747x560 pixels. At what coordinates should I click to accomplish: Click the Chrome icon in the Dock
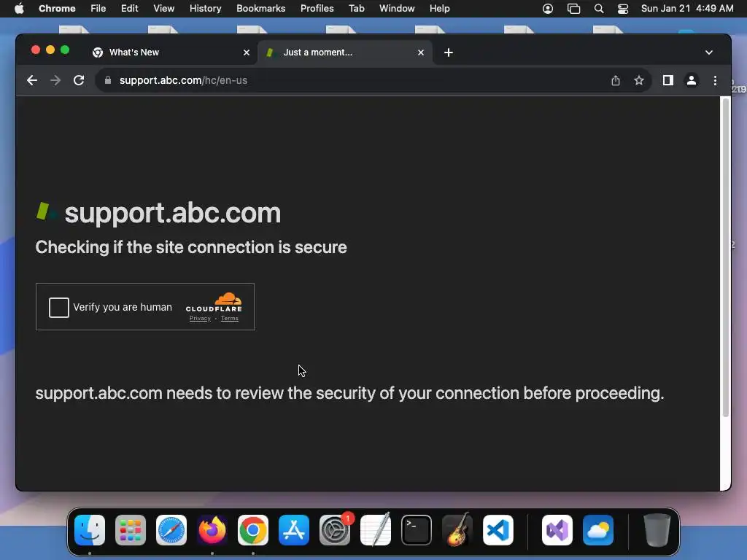click(253, 530)
